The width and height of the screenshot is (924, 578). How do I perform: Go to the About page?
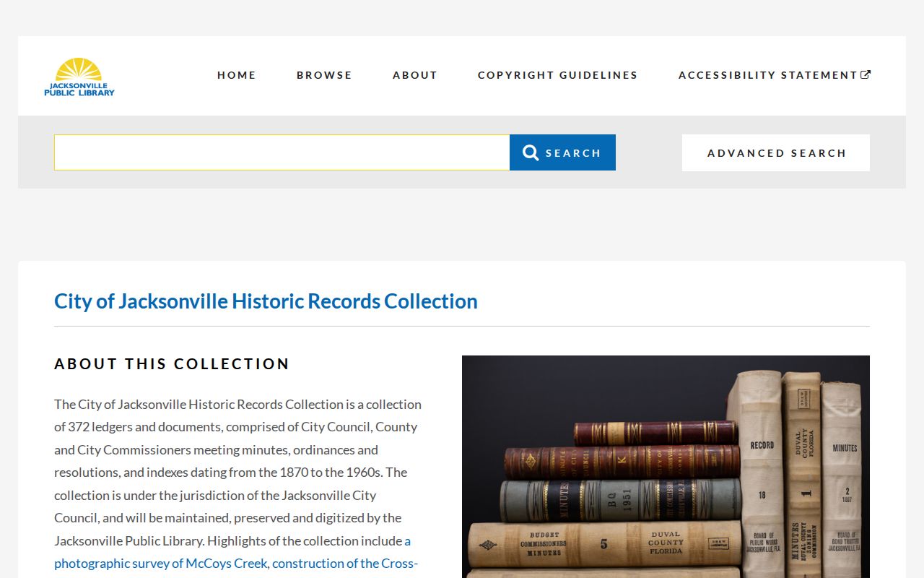click(x=415, y=75)
